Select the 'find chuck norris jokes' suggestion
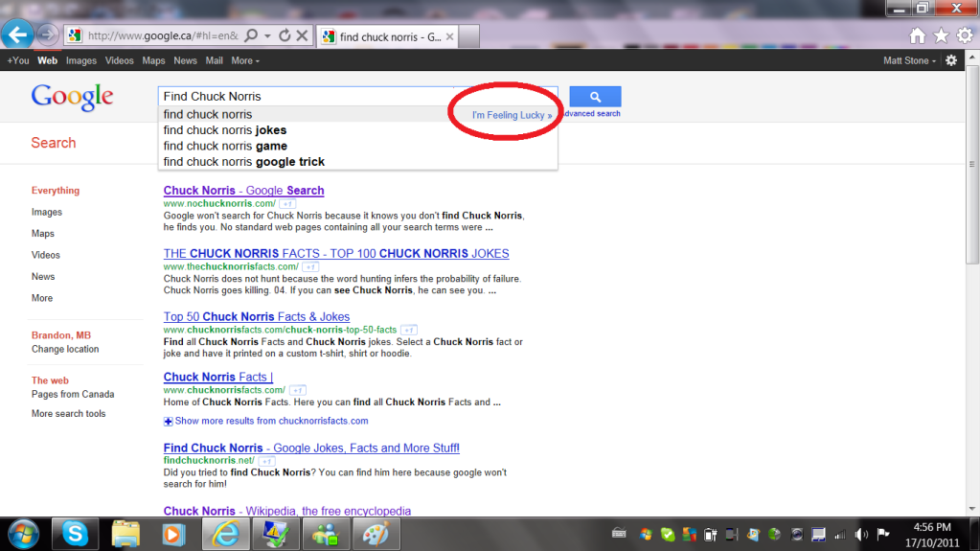980x551 pixels. coord(225,130)
